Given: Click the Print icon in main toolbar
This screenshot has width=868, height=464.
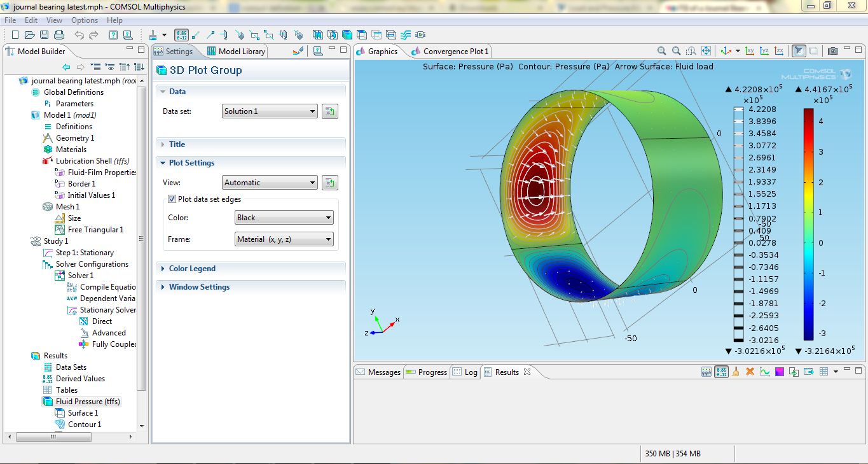Looking at the screenshot, I should click(59, 35).
